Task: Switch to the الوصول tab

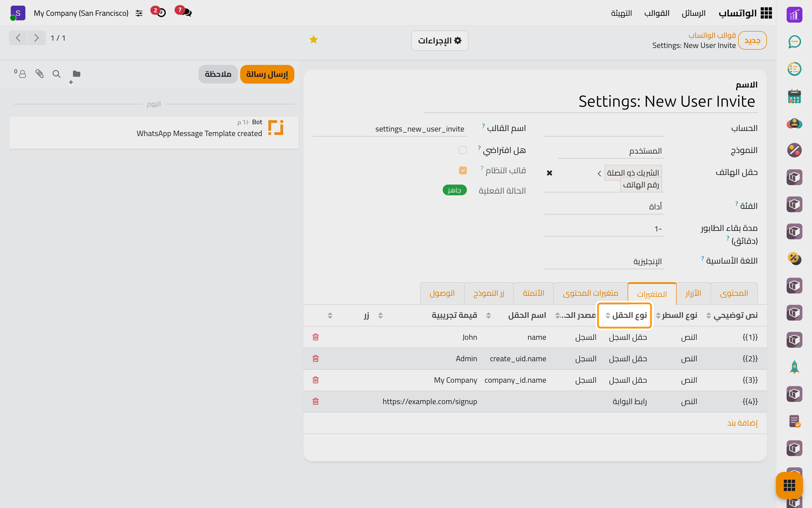Action: 442,293
